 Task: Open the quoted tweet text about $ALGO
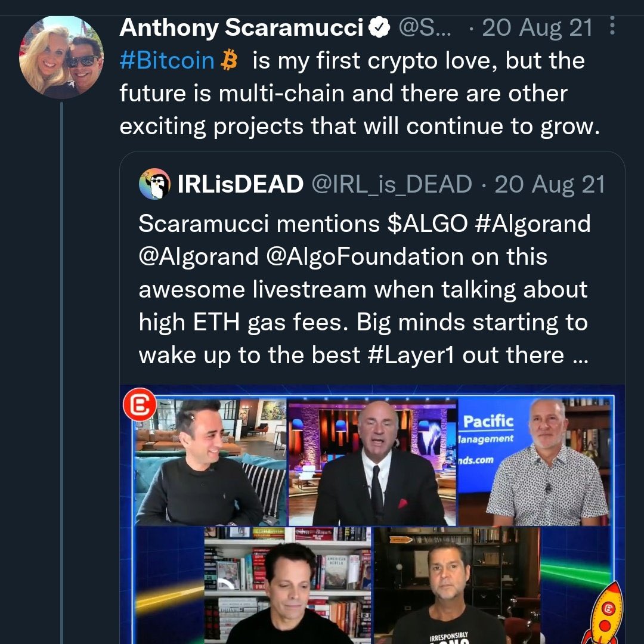tap(364, 289)
